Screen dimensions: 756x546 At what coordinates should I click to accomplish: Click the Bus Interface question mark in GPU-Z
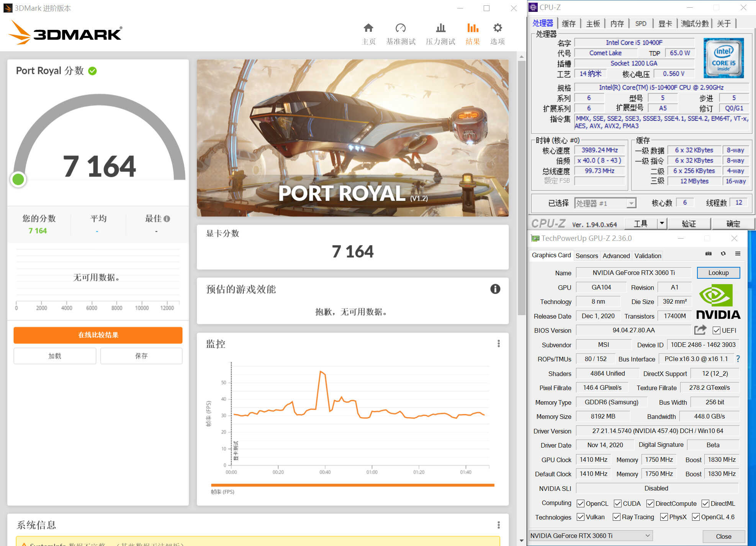(738, 359)
